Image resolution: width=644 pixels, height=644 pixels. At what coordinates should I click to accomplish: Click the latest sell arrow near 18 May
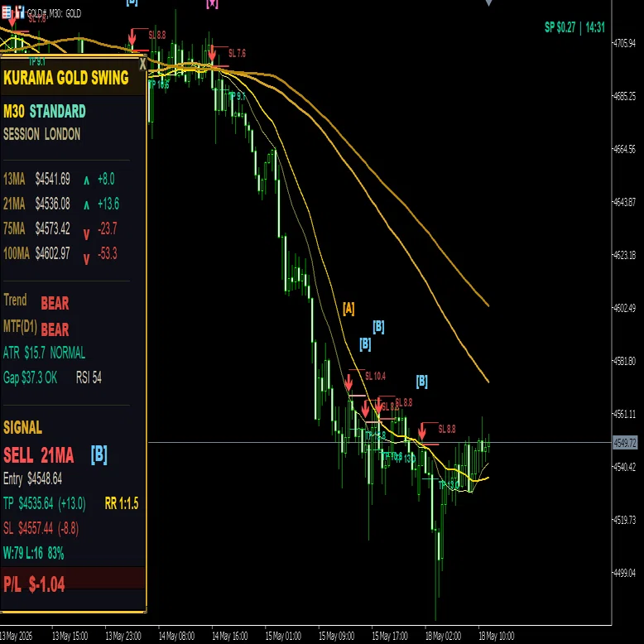[422, 431]
